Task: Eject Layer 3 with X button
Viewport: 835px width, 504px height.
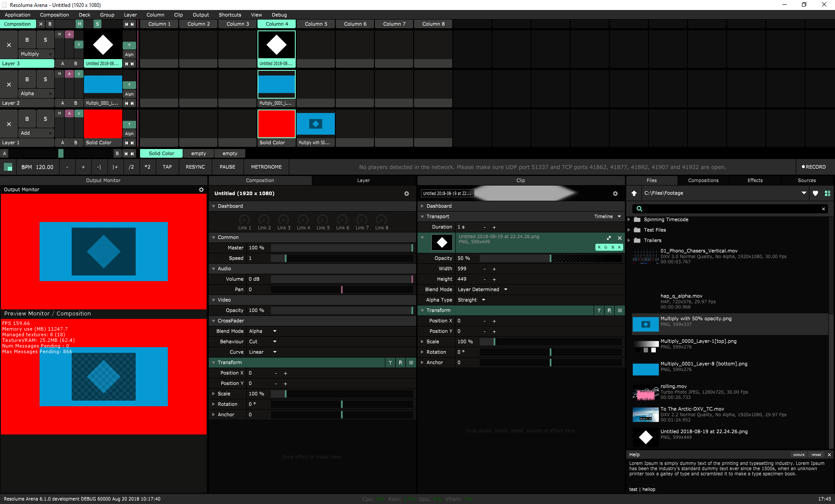Action: 9,45
